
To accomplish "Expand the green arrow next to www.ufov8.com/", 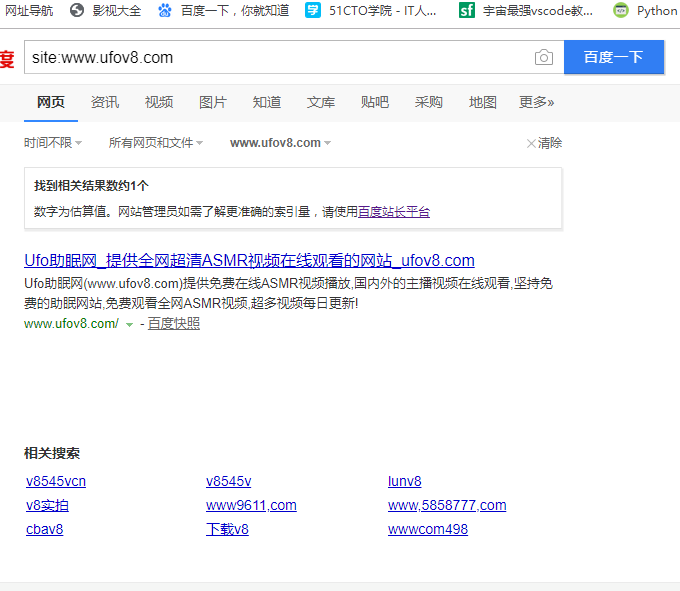I will click(129, 324).
